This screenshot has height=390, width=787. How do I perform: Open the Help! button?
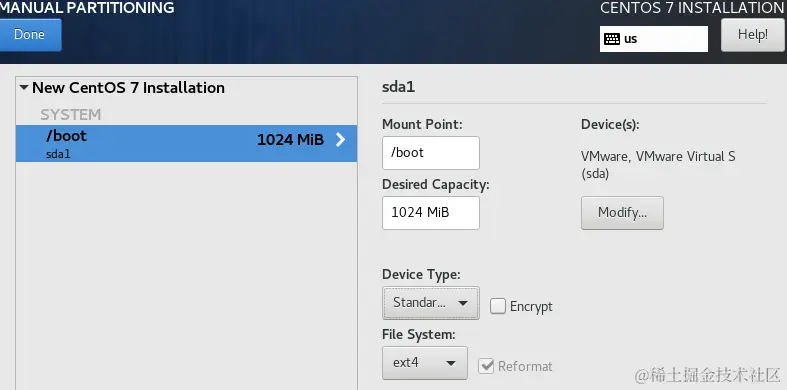(x=752, y=35)
